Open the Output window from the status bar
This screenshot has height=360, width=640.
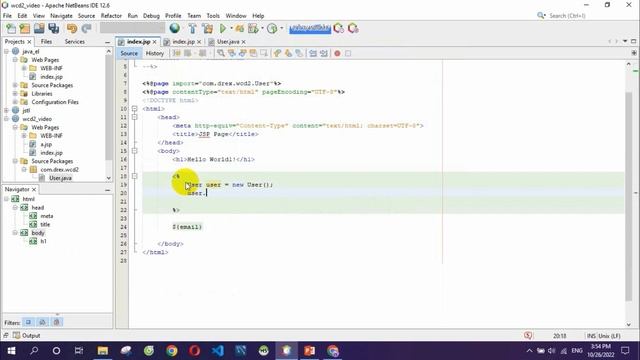point(27,336)
